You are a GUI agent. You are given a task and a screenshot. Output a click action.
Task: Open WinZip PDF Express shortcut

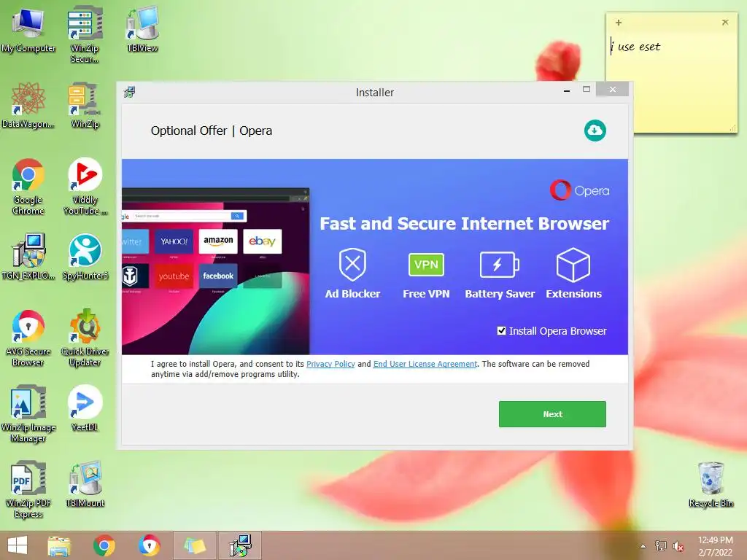(28, 489)
